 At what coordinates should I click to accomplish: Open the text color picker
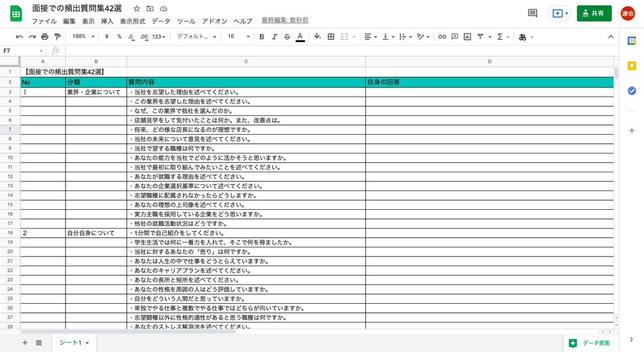pos(300,36)
